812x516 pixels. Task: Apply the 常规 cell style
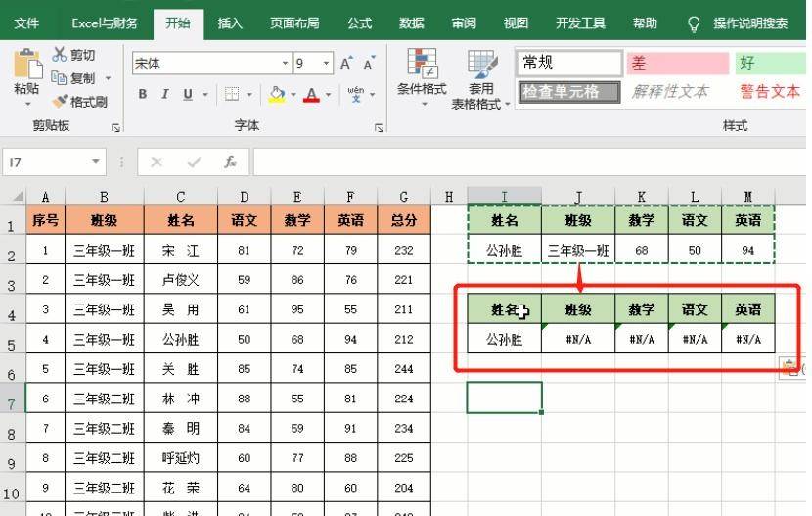pyautogui.click(x=569, y=64)
